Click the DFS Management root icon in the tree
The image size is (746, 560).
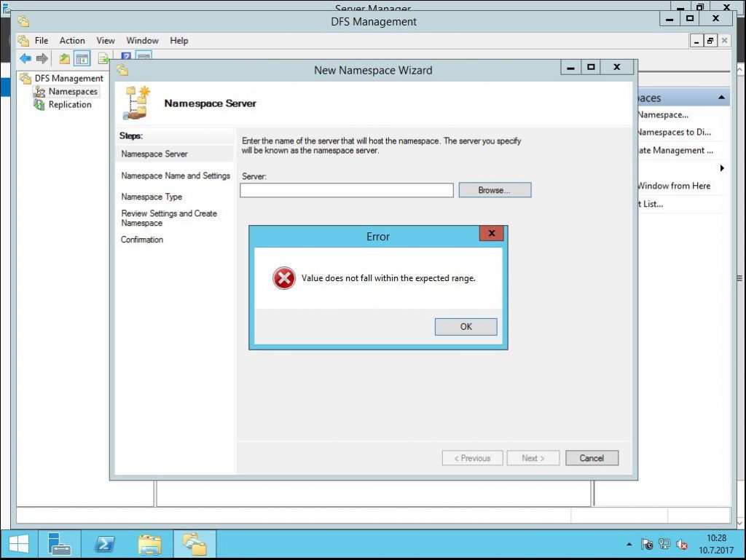pos(25,78)
